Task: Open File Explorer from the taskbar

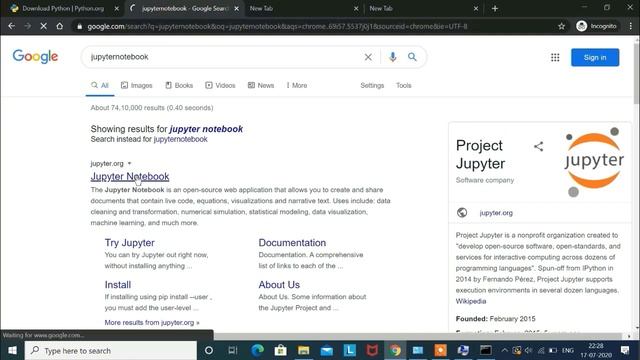Action: [x=303, y=350]
